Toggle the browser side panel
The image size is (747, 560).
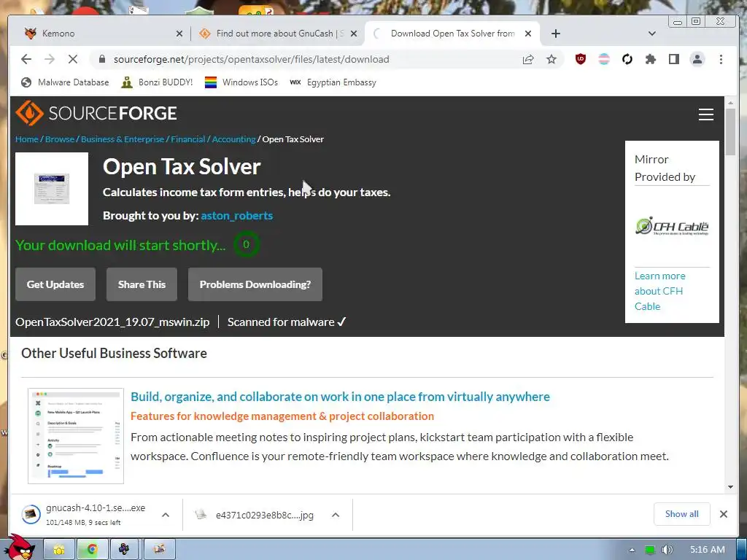(673, 59)
